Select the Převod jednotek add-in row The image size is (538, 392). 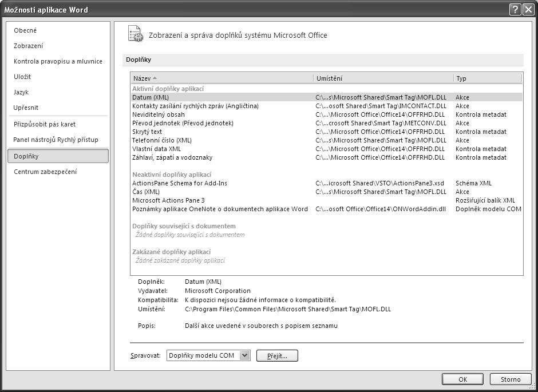tap(327, 123)
